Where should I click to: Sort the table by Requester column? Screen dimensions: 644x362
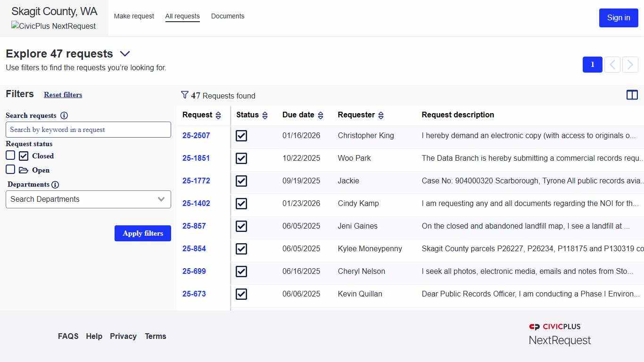click(380, 115)
